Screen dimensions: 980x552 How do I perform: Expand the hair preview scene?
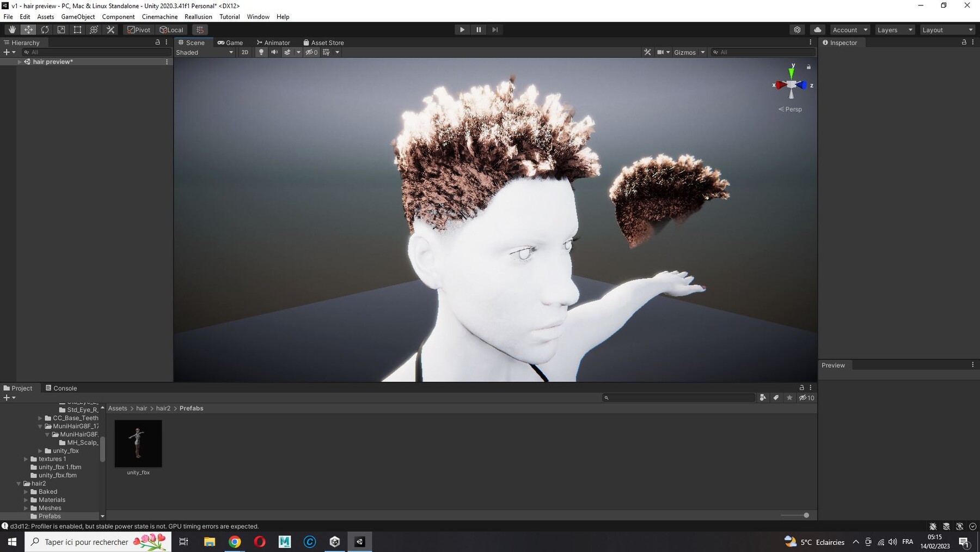click(20, 62)
